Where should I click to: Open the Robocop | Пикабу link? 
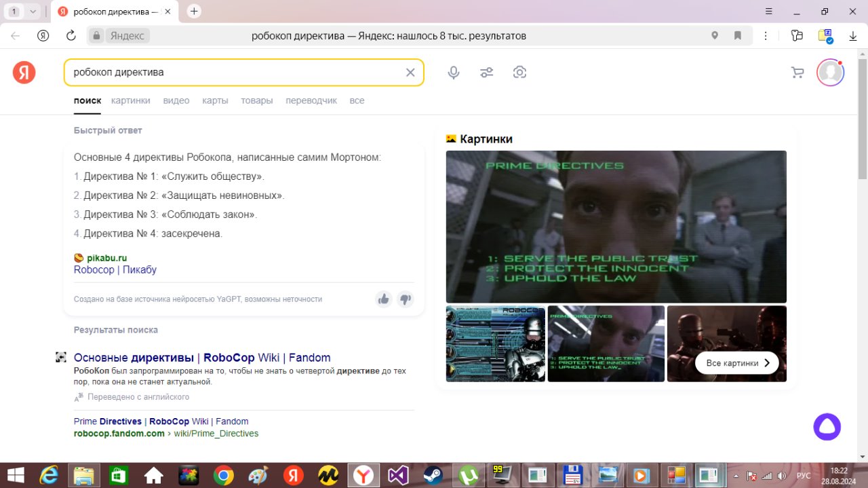[x=115, y=269]
